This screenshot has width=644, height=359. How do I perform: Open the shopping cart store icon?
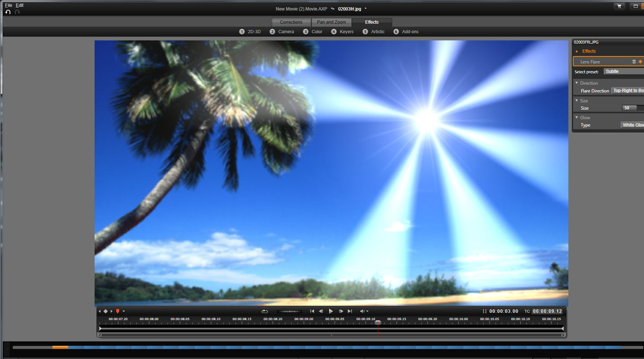(x=619, y=6)
